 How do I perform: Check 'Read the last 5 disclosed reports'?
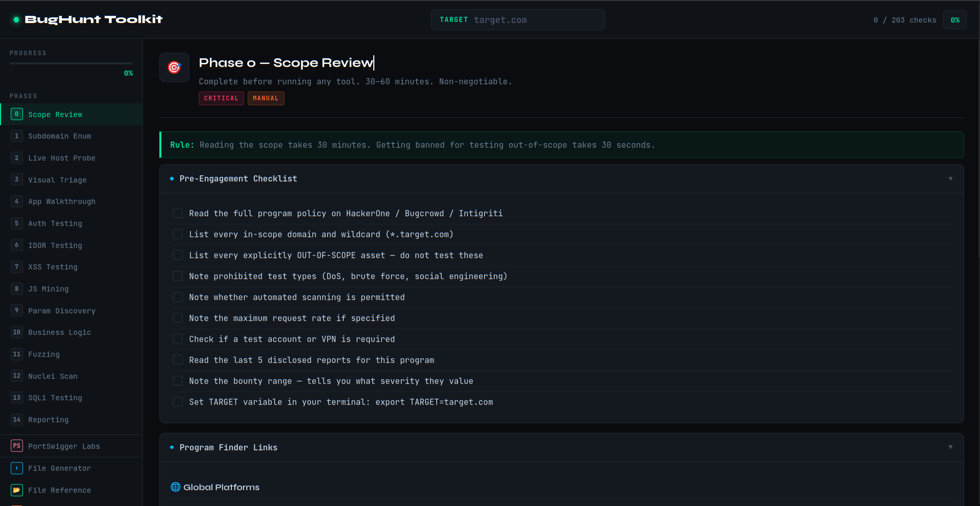(178, 360)
